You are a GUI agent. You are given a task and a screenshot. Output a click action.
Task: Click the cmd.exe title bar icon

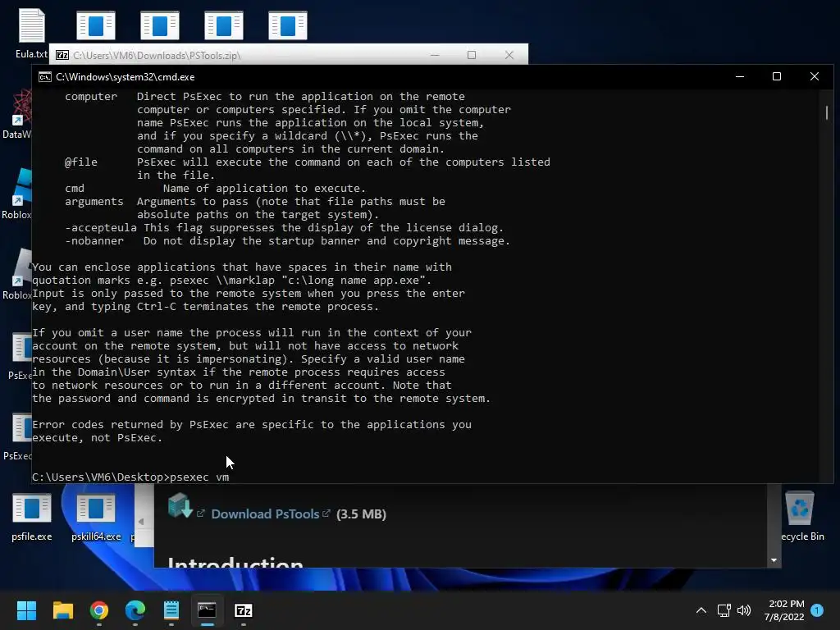(x=45, y=77)
